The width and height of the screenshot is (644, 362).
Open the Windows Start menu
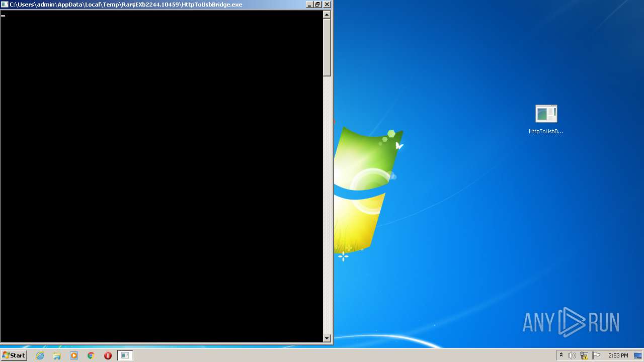(14, 355)
